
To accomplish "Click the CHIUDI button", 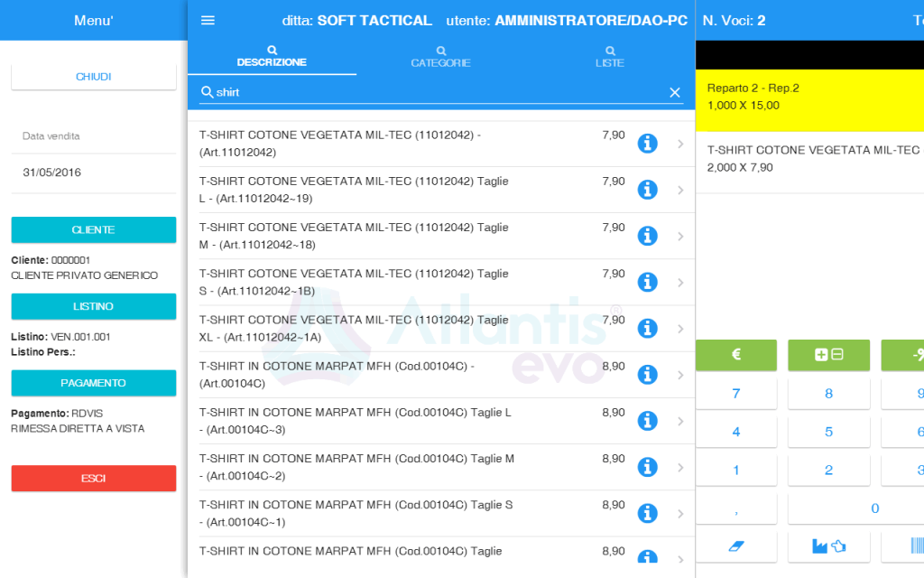I will pos(93,76).
